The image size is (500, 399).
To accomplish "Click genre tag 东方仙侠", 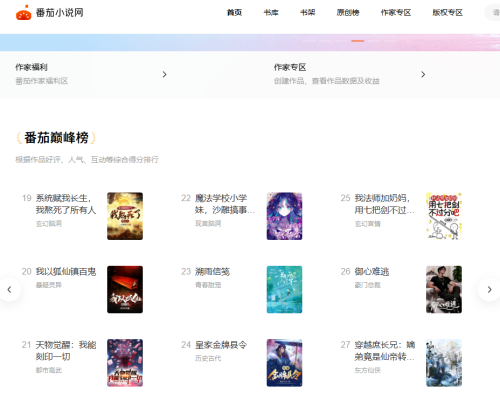I will 367,370.
